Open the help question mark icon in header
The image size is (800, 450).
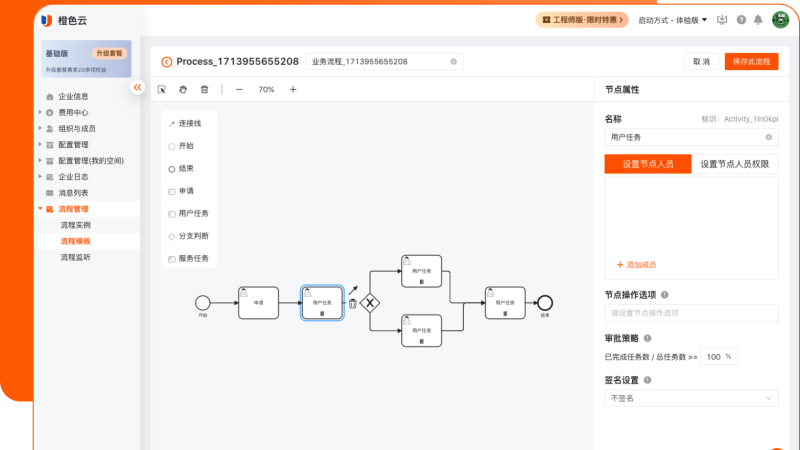741,20
